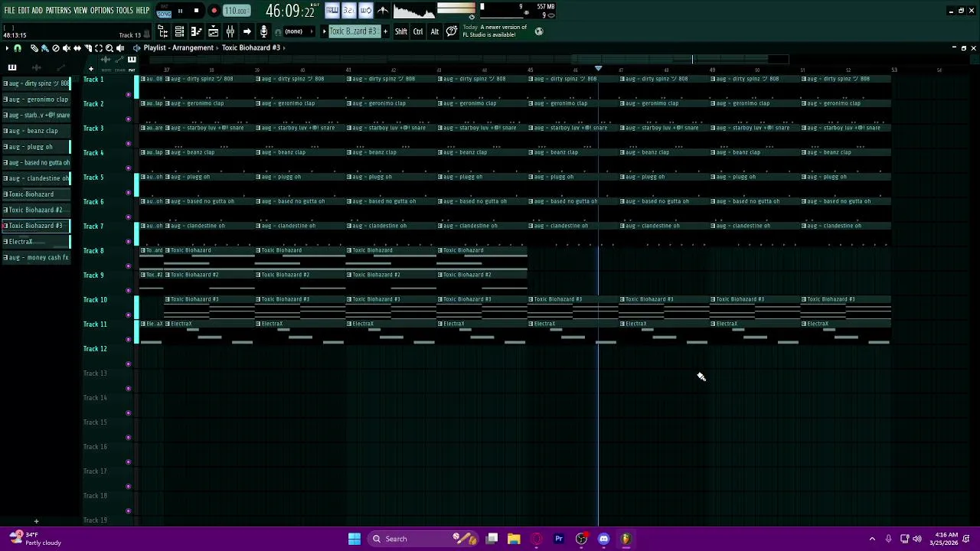Select the Slip tool in playlist
Screen dimensions: 980x551
click(x=77, y=48)
